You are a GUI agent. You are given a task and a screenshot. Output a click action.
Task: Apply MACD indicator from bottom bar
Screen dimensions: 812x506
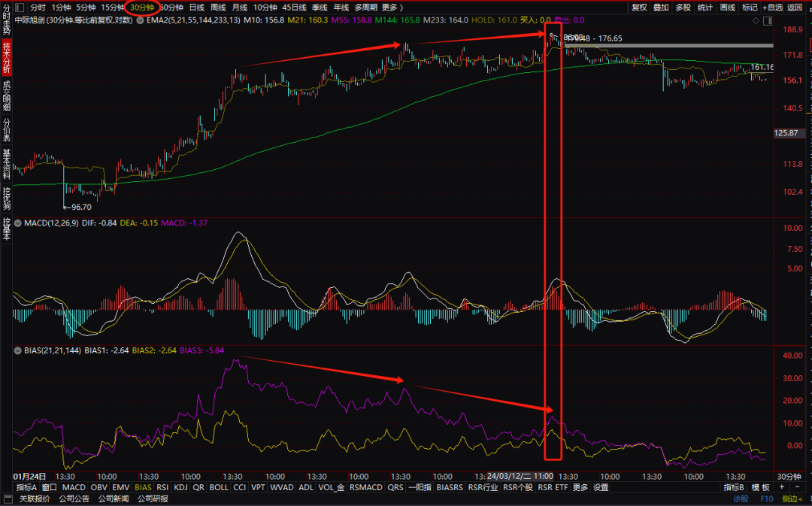tap(74, 487)
